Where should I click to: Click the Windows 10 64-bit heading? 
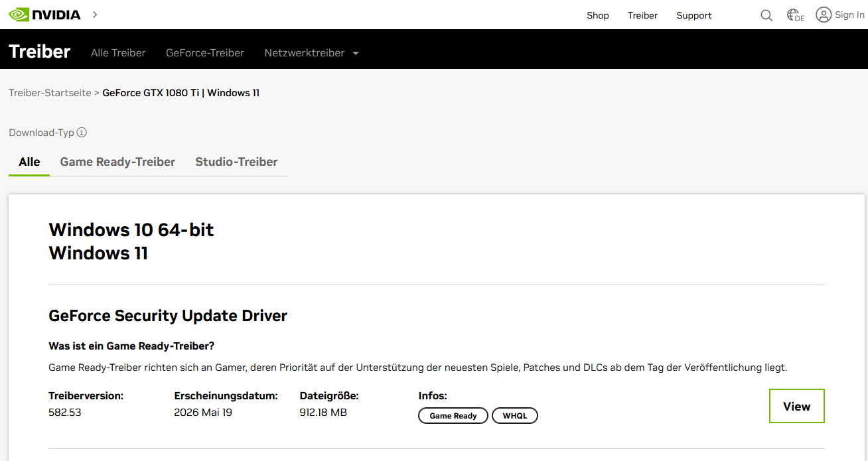click(x=131, y=230)
